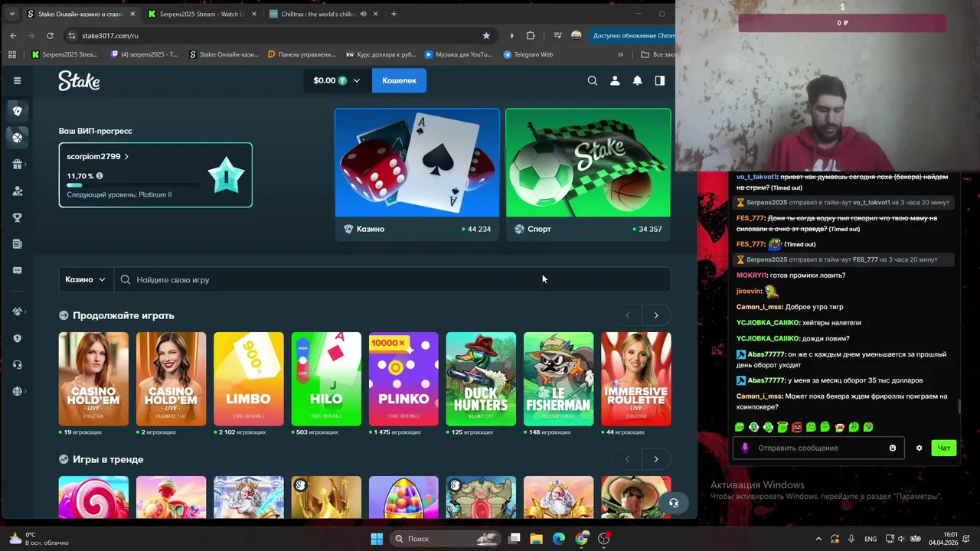The width and height of the screenshot is (980, 551).
Task: Open the Limbo game thumbnail
Action: (x=248, y=379)
